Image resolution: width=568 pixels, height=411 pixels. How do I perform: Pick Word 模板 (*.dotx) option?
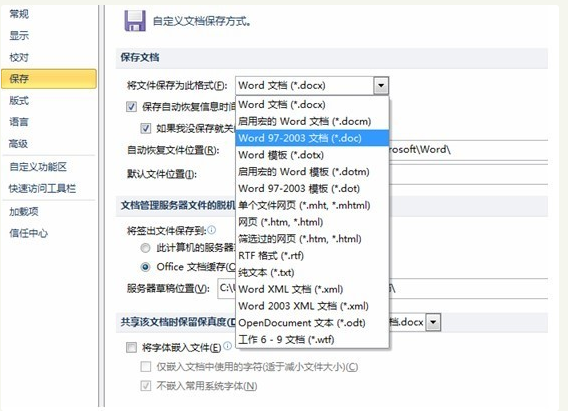tap(312, 155)
